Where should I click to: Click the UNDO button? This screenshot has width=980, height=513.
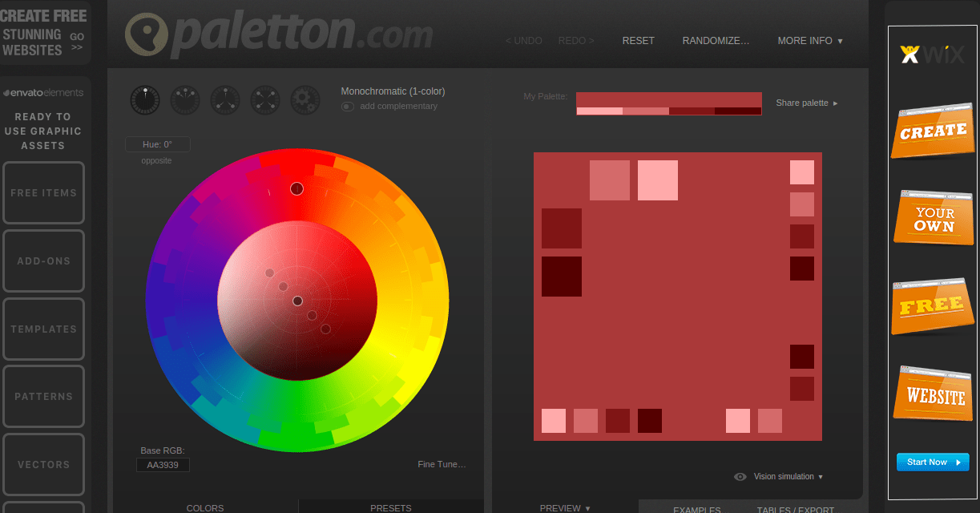click(524, 40)
